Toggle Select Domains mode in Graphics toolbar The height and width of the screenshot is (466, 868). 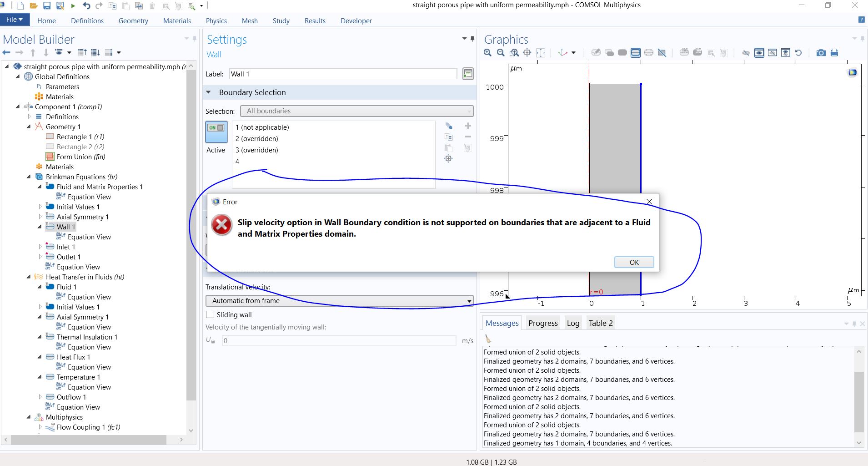click(x=622, y=53)
